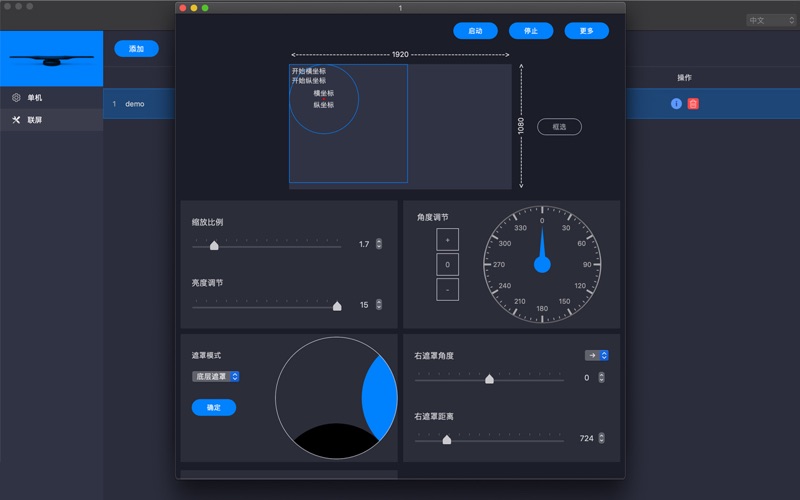
Task: Click the 右遮罩角度 value stepper arrows
Action: (x=602, y=378)
